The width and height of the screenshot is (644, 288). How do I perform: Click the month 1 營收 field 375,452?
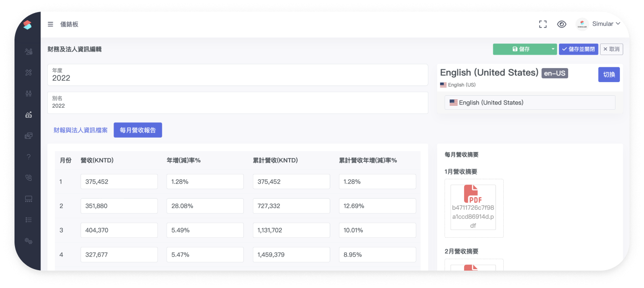119,182
